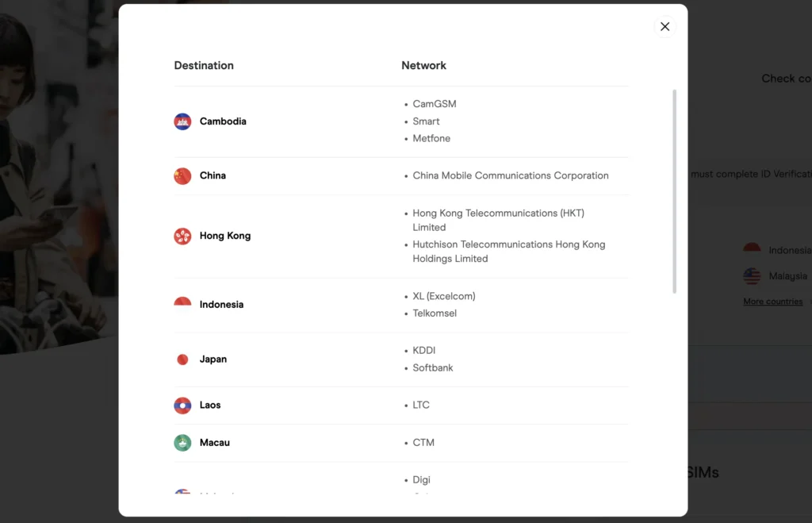Click the Telkomsel network entry
This screenshot has height=523, width=812.
coord(435,313)
